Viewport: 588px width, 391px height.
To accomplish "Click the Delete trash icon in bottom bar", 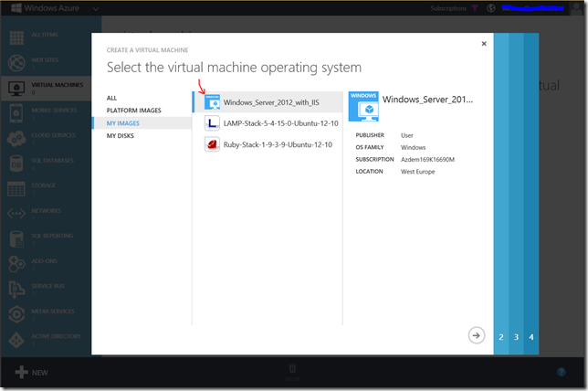I will [x=292, y=368].
